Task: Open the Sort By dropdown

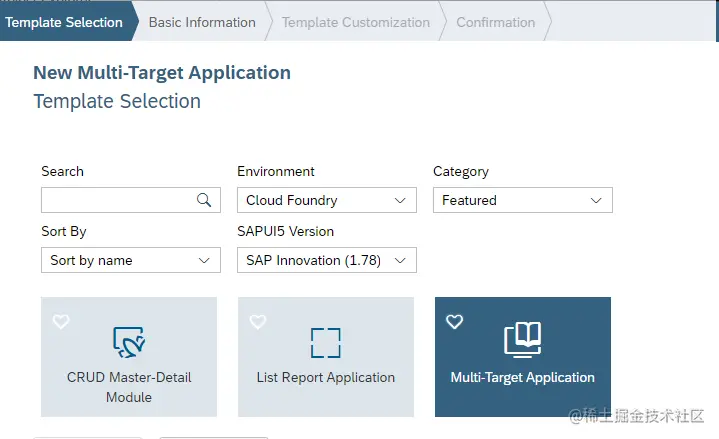Action: point(130,260)
